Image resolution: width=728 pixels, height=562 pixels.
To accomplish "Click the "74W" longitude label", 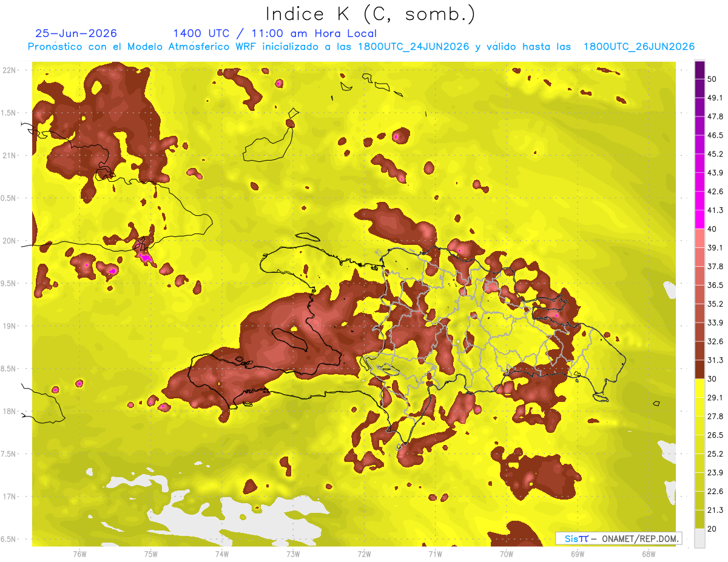I will (222, 554).
